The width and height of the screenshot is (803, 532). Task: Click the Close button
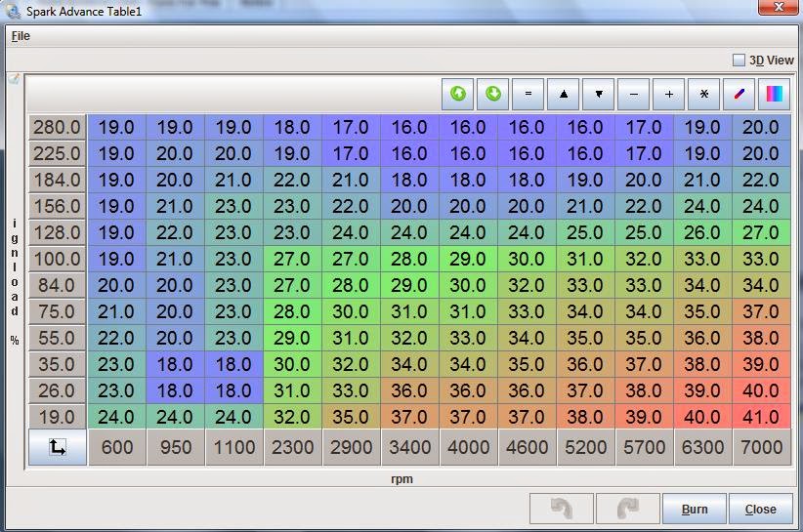[x=760, y=509]
